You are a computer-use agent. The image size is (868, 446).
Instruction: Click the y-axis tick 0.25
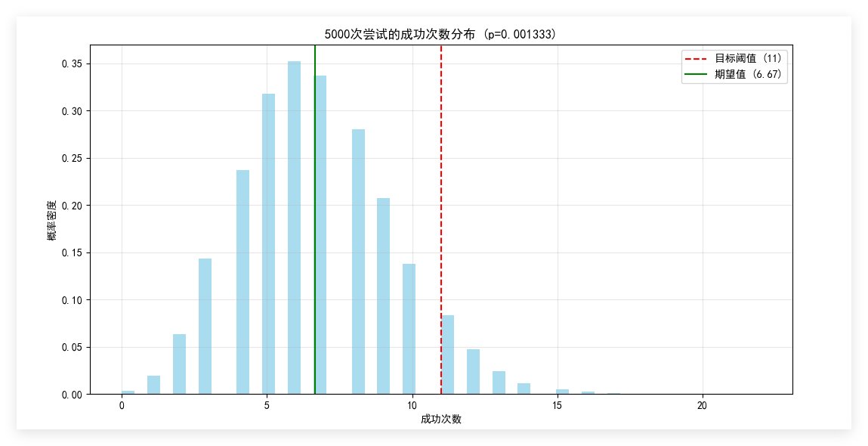point(72,159)
